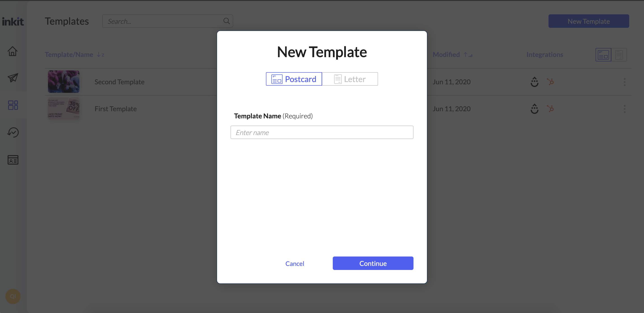The height and width of the screenshot is (313, 644).
Task: Open the Home sidebar icon
Action: click(13, 51)
